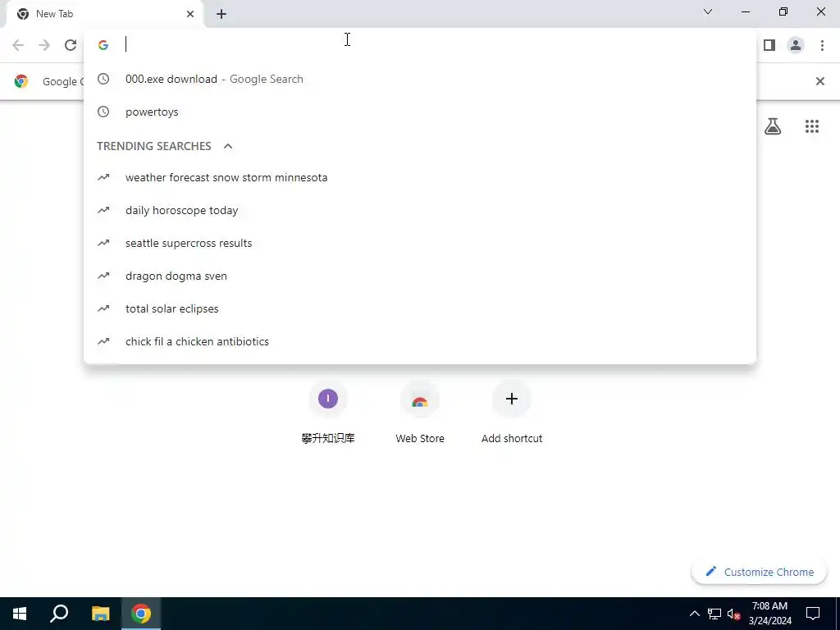Dismiss the Google Chrome infobar

click(x=819, y=81)
